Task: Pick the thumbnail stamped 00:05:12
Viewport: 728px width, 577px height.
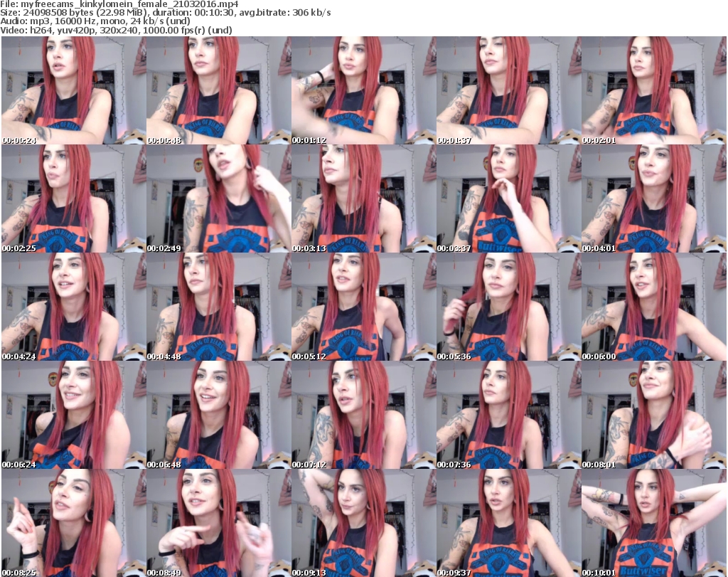Action: pos(363,307)
